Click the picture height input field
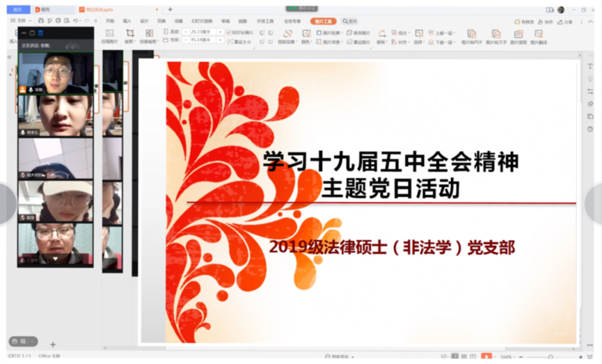 tap(202, 32)
